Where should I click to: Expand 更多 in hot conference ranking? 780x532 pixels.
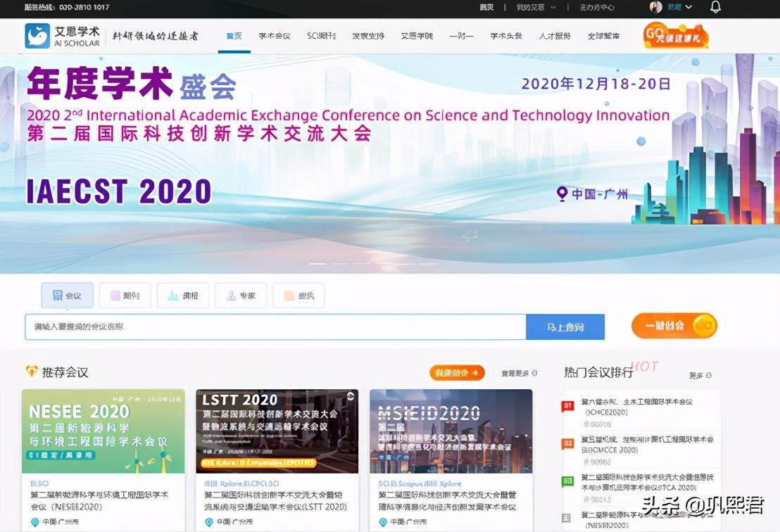[700, 375]
